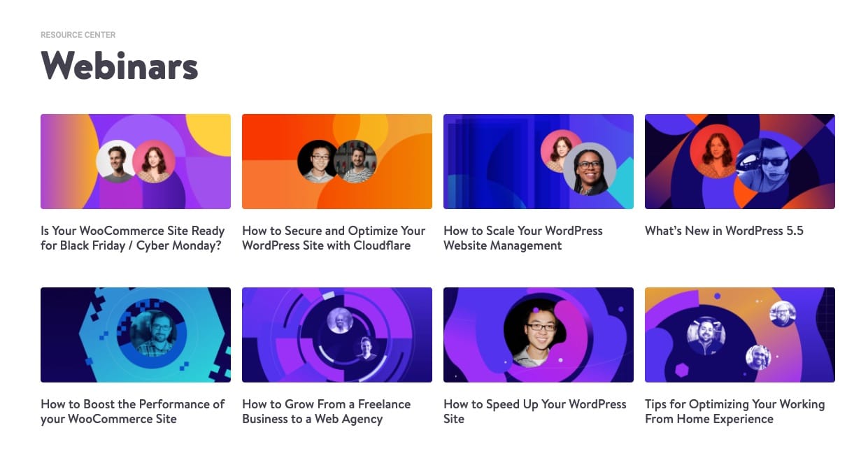Click the 'What's New in WordPress 5.5' title
This screenshot has height=451, width=868.
(x=724, y=231)
